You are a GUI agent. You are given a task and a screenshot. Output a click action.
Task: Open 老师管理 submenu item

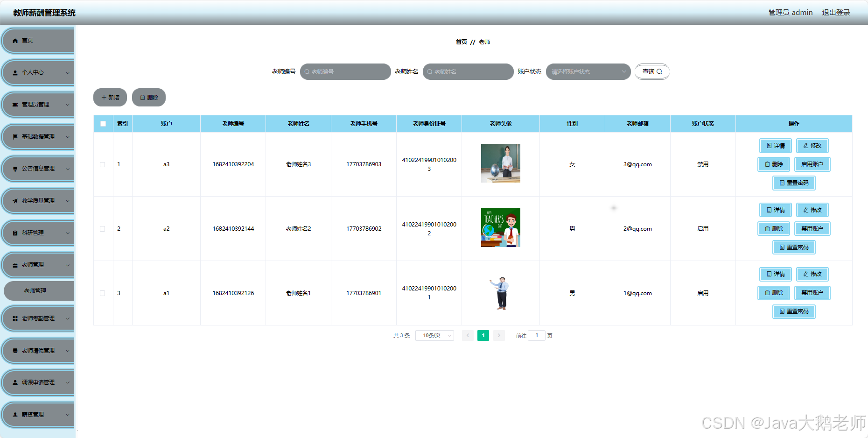tap(39, 291)
